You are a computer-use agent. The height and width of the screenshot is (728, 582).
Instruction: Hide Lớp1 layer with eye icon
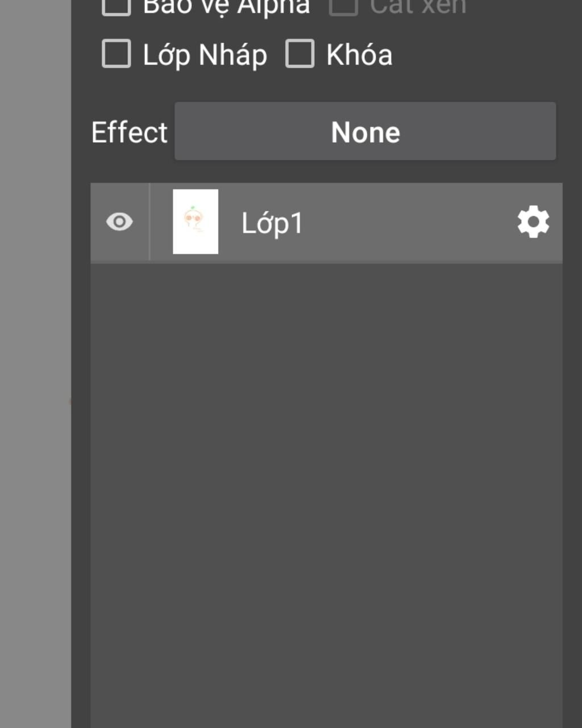[119, 222]
